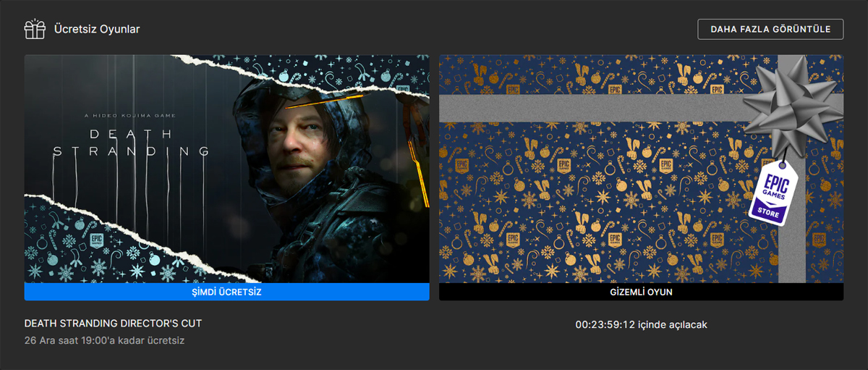
Task: Open the DEATH STRANDING DIRECTOR'S CUT title link
Action: click(x=113, y=323)
